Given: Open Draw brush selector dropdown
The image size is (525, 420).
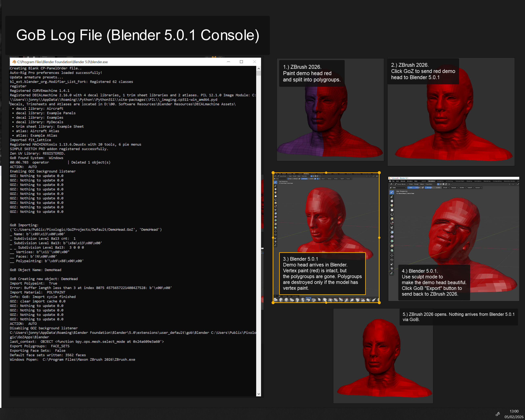Looking at the screenshot, I should pos(281,179).
